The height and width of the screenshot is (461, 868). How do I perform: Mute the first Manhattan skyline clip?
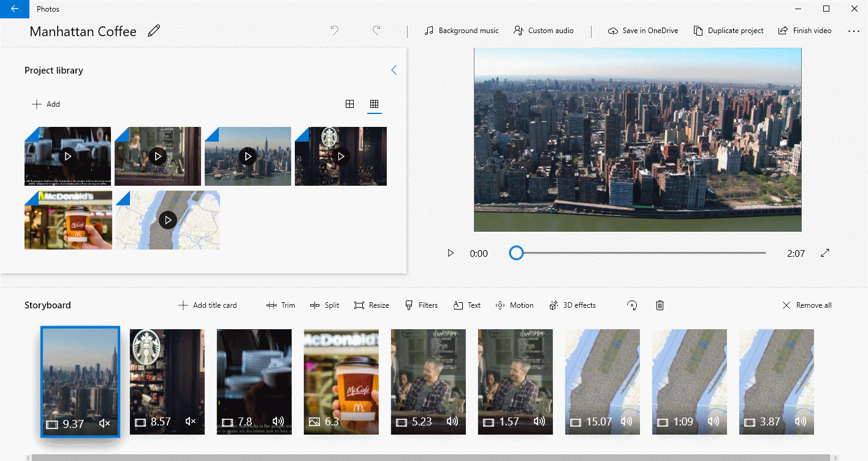tap(104, 423)
